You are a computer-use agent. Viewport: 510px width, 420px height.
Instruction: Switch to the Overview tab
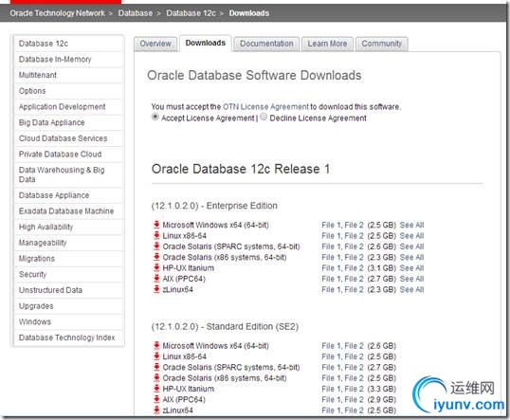[155, 44]
